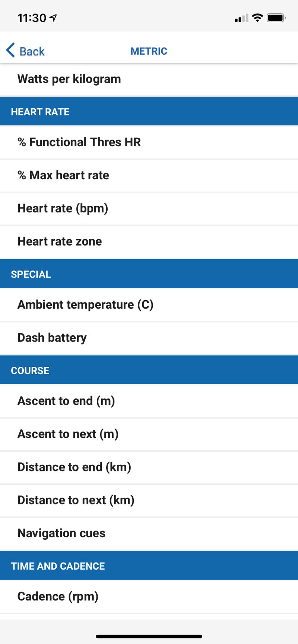This screenshot has width=298, height=644.
Task: Choose Ambient temperature (C) metric
Action: tap(85, 305)
